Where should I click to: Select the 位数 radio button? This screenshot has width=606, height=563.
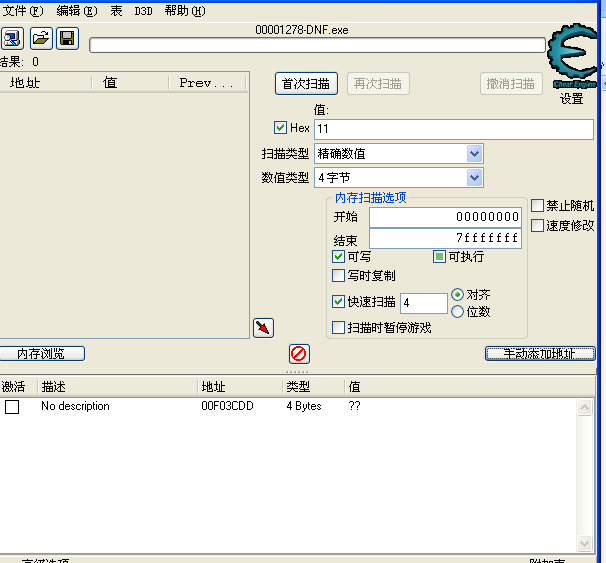coord(457,311)
